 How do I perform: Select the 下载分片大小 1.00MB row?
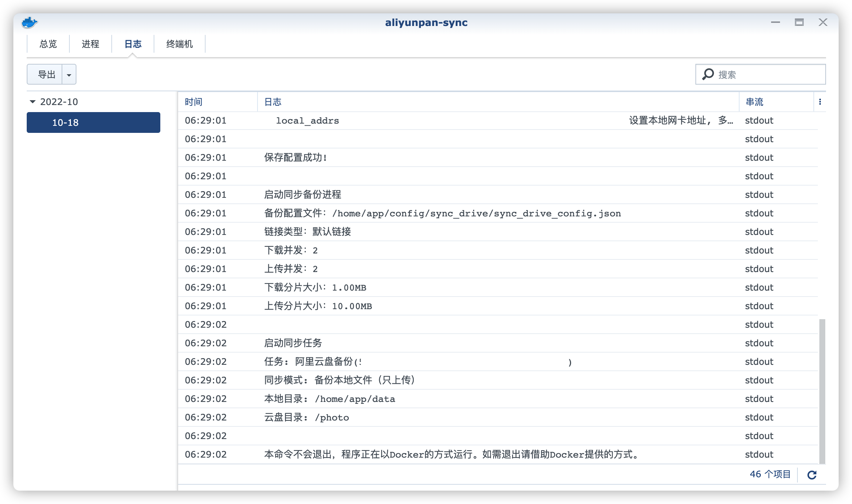(498, 288)
